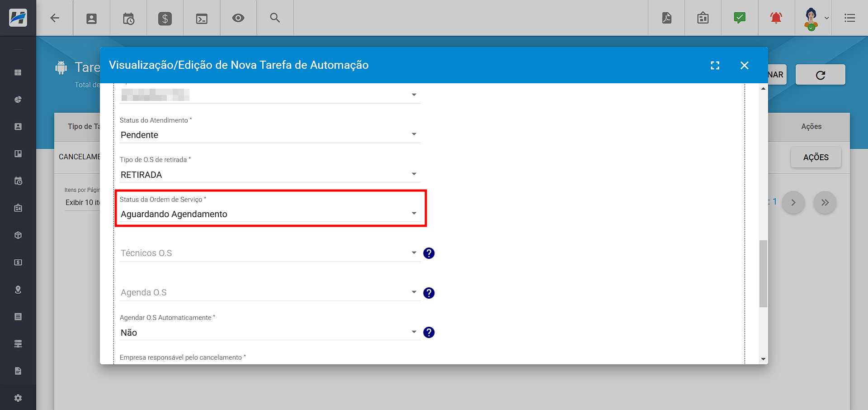Image resolution: width=868 pixels, height=410 pixels.
Task: Open the Tipo de O.S de retirada dropdown
Action: (270, 175)
